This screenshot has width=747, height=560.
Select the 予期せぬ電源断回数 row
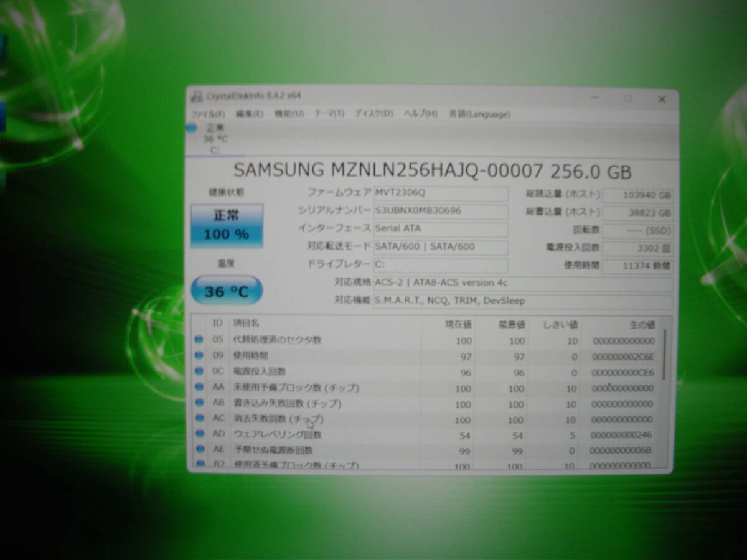[x=426, y=450]
